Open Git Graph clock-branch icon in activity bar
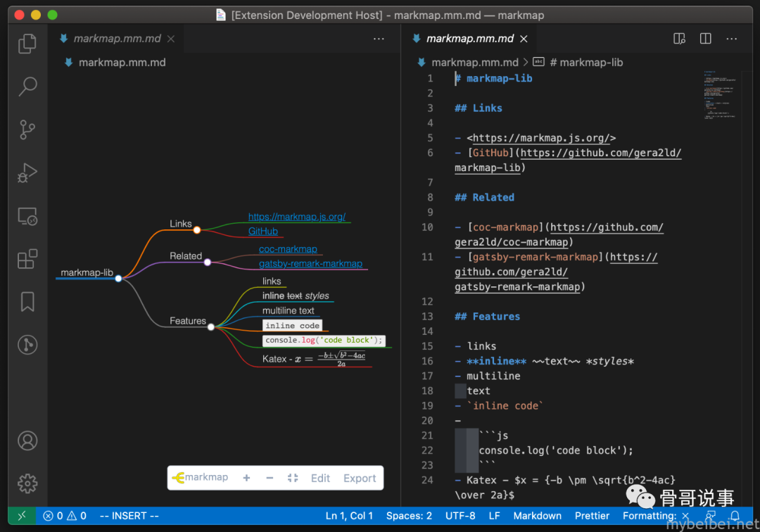This screenshot has height=532, width=760. tap(27, 345)
